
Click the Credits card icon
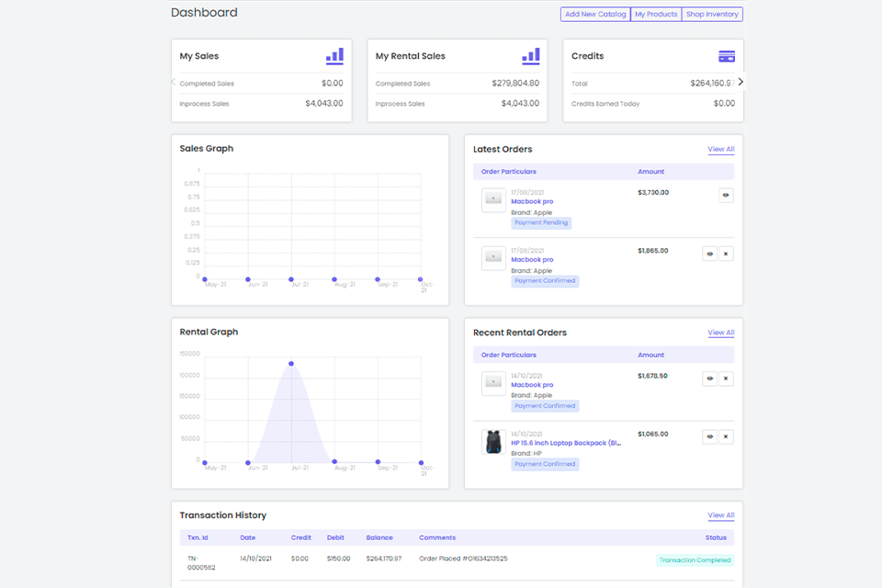726,56
